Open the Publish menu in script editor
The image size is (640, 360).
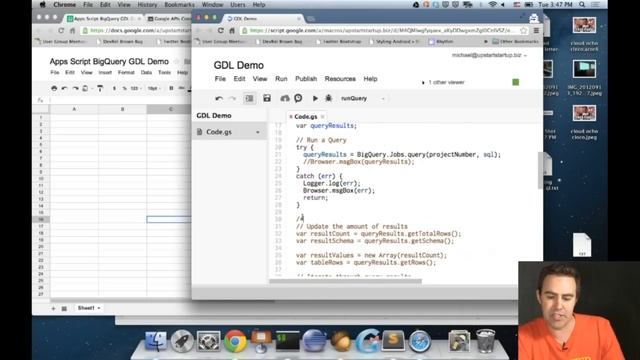click(306, 79)
